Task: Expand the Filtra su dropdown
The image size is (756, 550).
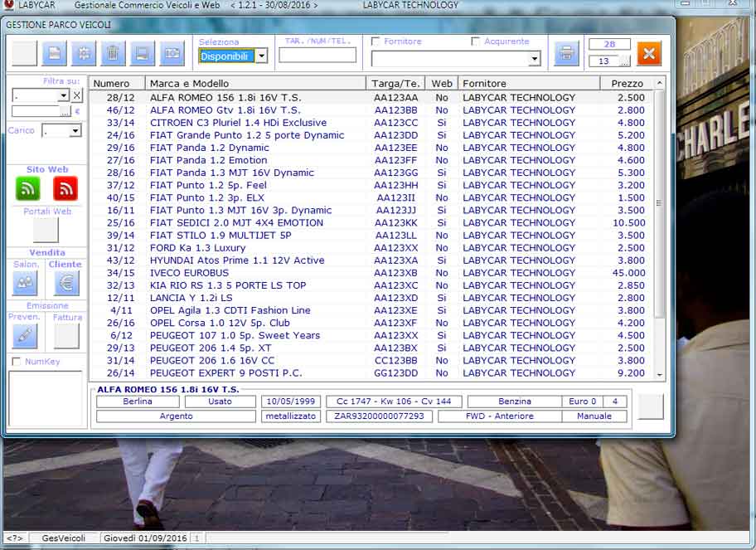Action: pyautogui.click(x=63, y=95)
